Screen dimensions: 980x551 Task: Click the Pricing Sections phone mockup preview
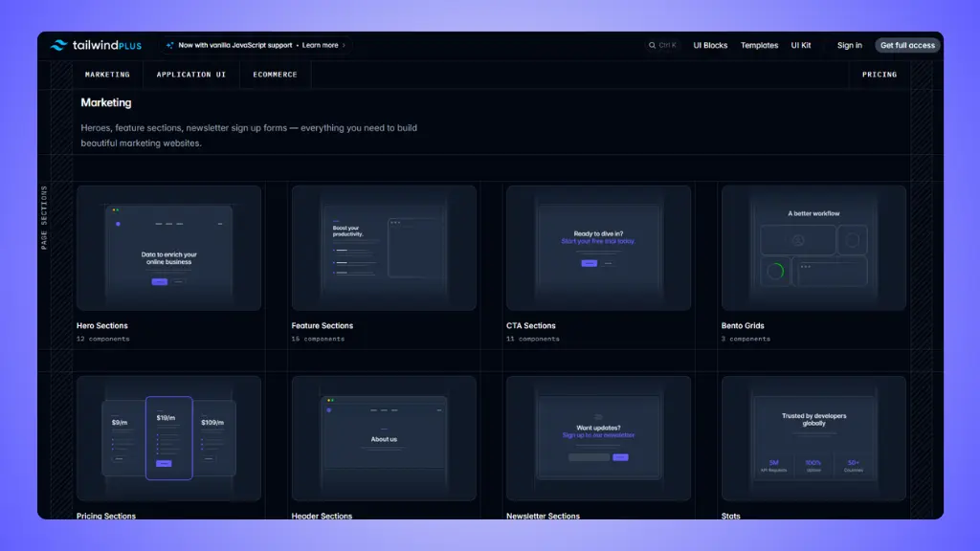click(168, 438)
